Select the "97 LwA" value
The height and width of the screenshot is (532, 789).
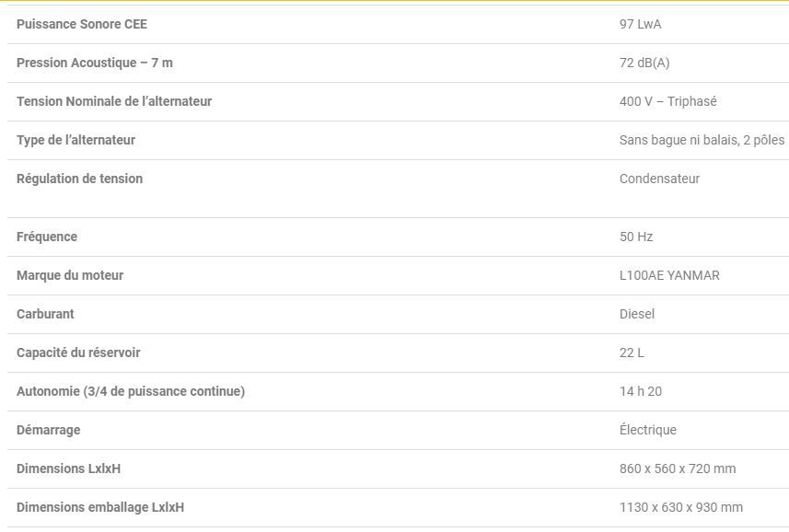click(x=640, y=24)
